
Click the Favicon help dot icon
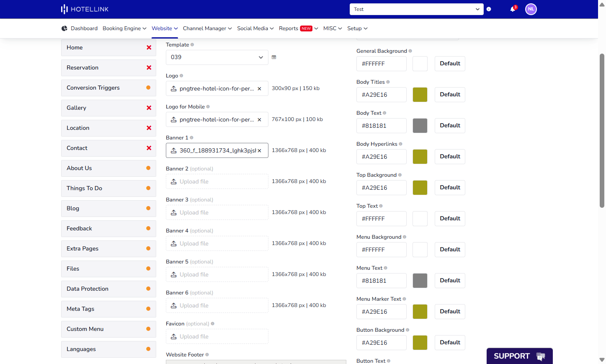pyautogui.click(x=213, y=324)
